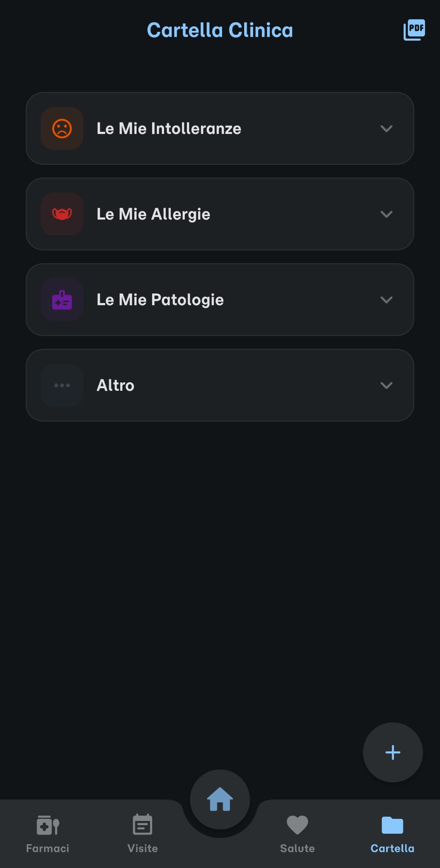Open the Le Mie Patologie title text
440x868 pixels.
(160, 300)
